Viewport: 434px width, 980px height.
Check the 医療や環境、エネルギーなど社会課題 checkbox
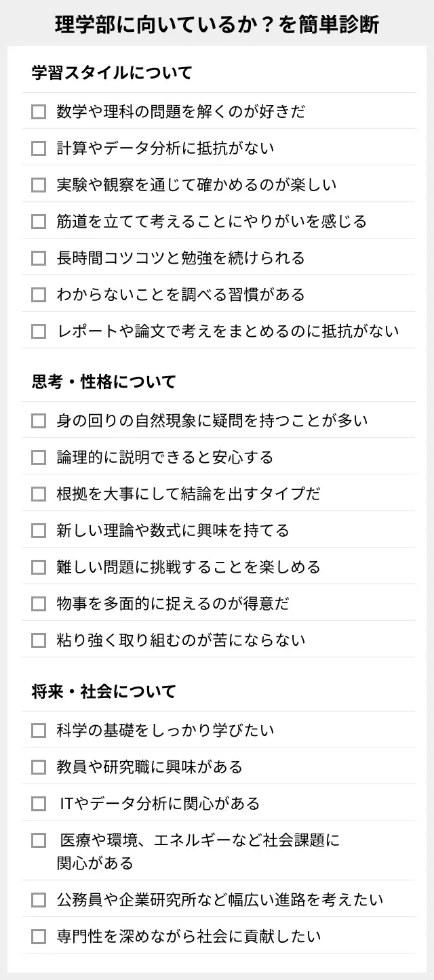39,840
